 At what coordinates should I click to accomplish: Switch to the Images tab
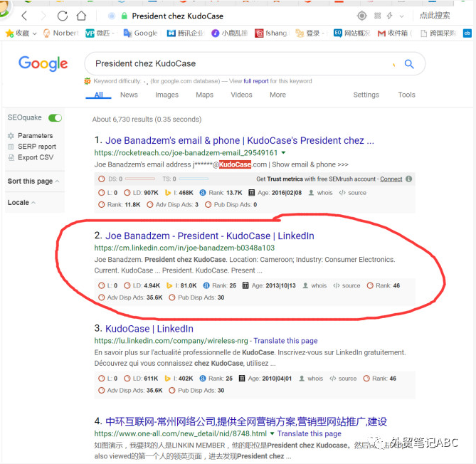coord(166,95)
